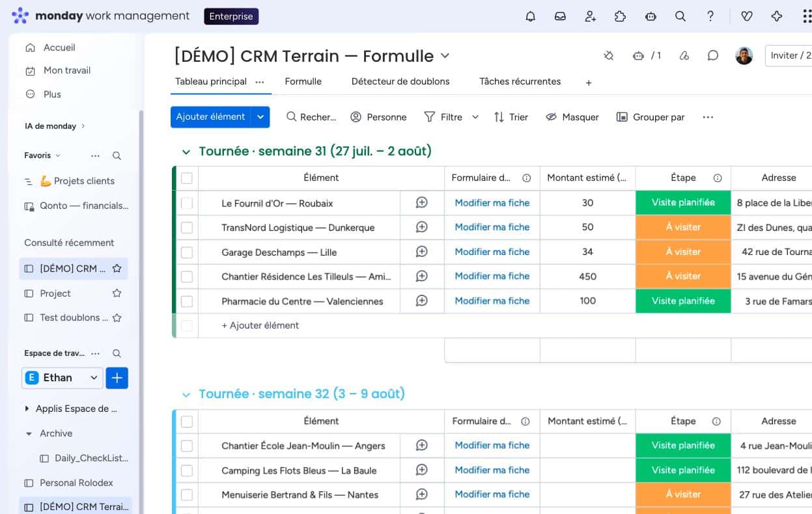
Task: Open Détecteur de doublons tab
Action: click(400, 81)
